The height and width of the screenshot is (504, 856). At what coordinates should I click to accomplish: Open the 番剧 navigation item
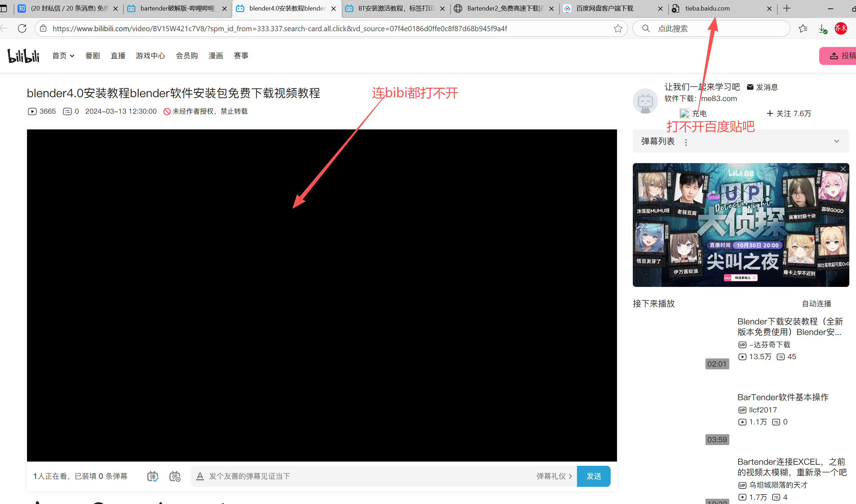pos(93,56)
